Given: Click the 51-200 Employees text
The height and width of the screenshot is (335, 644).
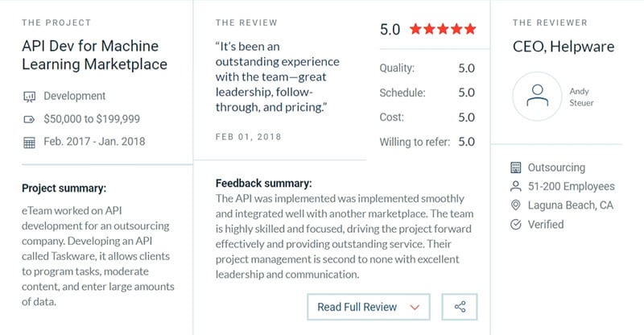Looking at the screenshot, I should pos(572,187).
